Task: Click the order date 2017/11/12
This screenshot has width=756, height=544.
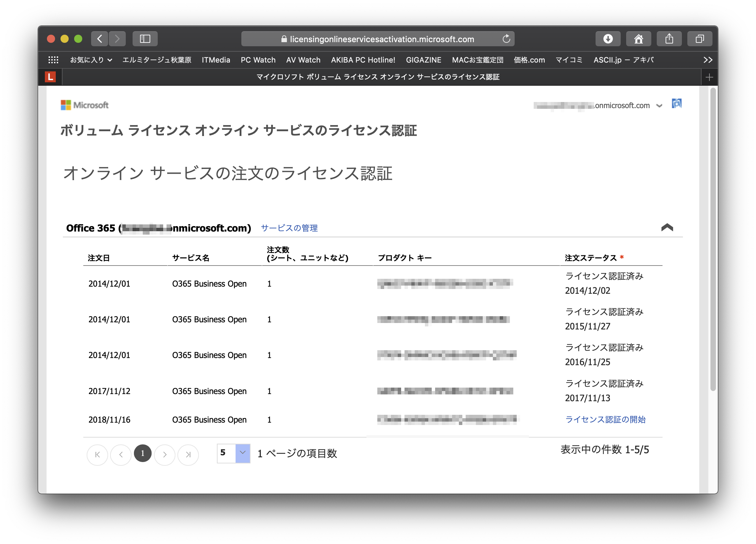Action: pyautogui.click(x=109, y=391)
